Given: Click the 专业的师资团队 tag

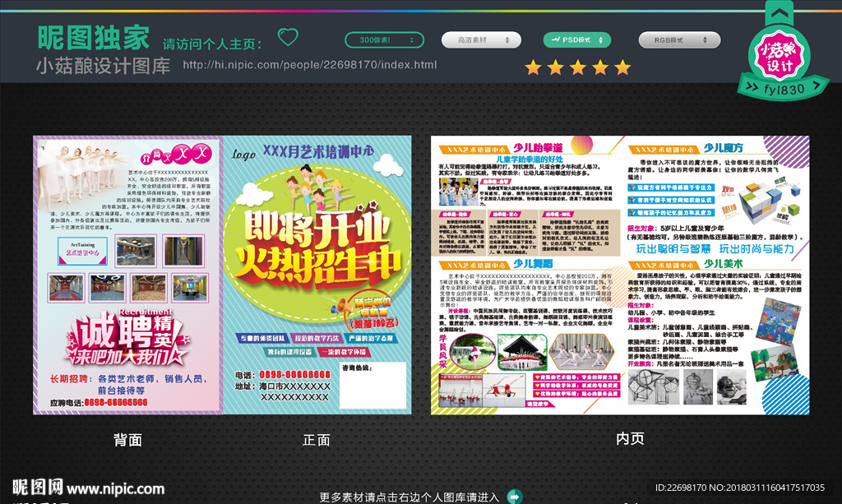Looking at the screenshot, I should 262,338.
